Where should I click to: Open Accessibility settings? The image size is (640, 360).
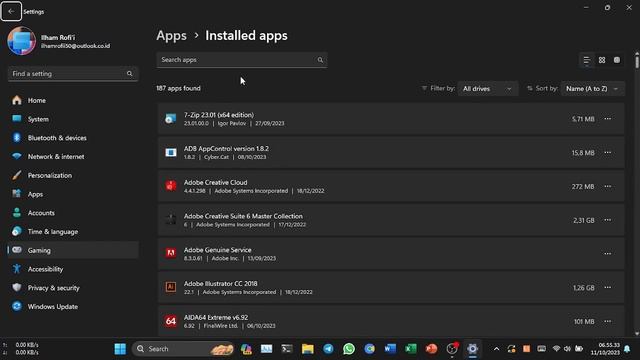point(73,269)
